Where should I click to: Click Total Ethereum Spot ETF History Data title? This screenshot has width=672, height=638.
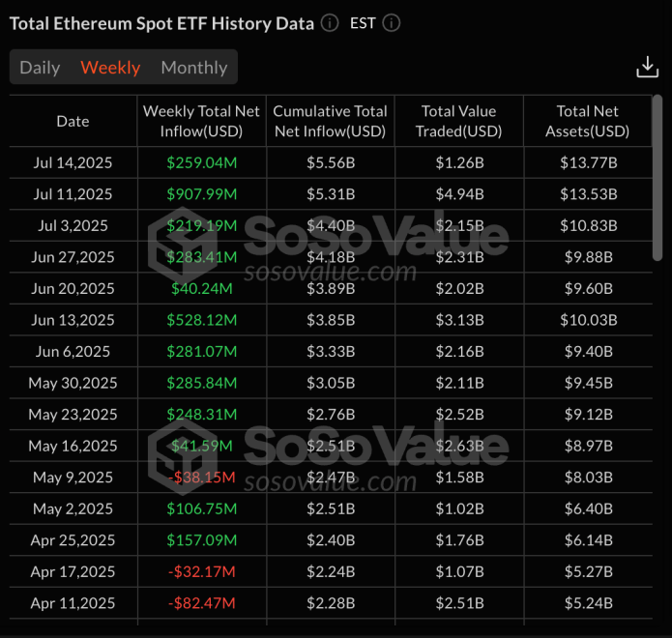tap(161, 23)
